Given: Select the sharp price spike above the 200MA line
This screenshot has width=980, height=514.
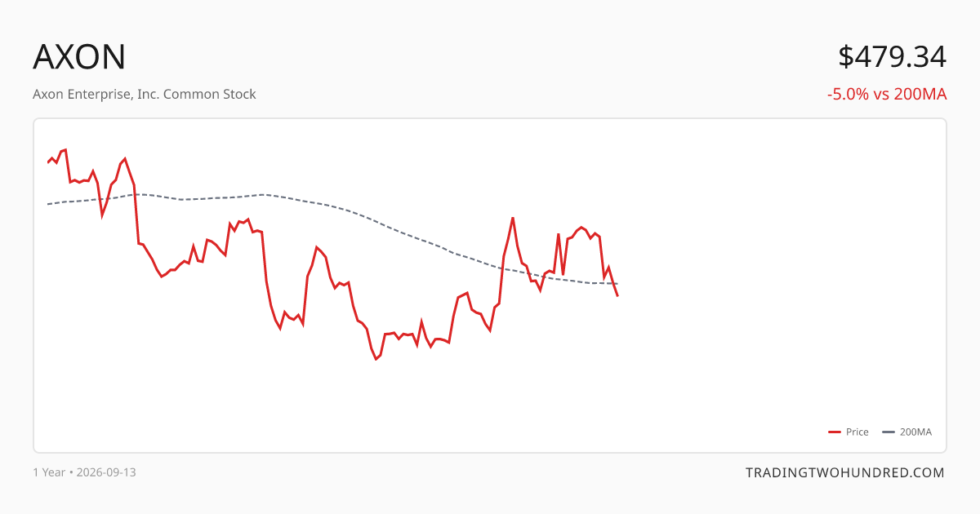Looking at the screenshot, I should coord(512,218).
